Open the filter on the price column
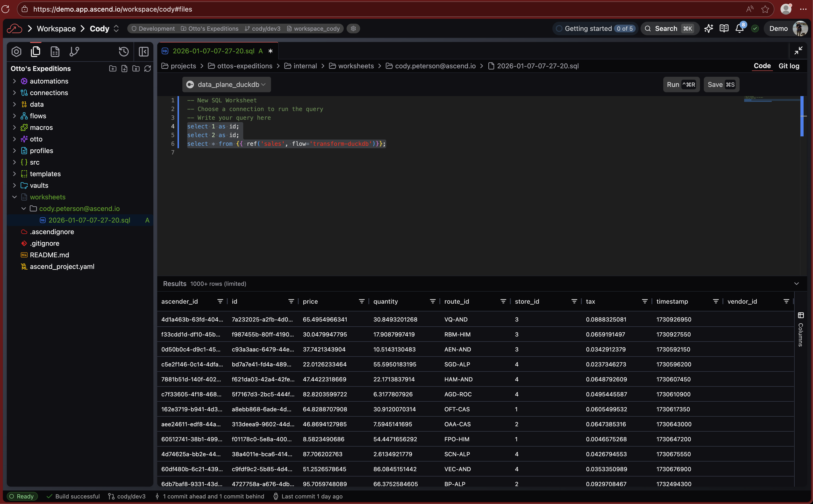 362,301
